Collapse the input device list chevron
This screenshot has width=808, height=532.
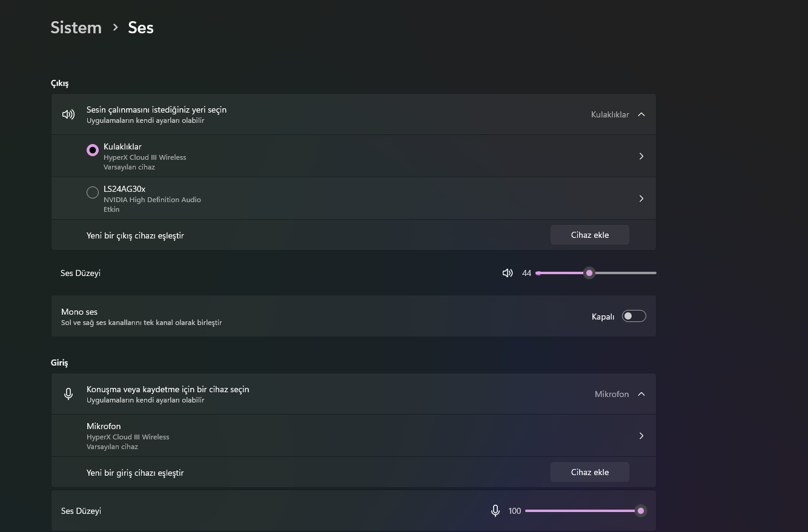pos(641,394)
